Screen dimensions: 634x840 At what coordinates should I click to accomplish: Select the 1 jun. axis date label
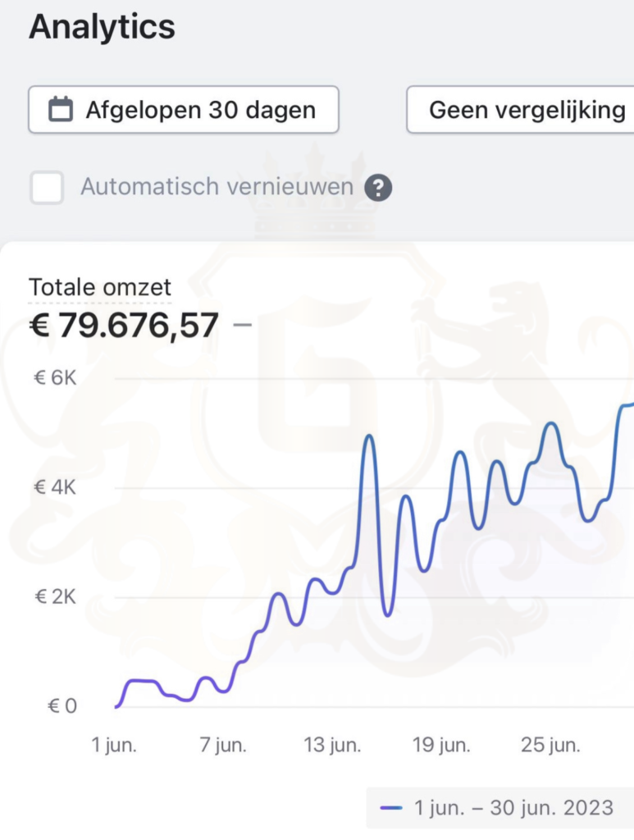pyautogui.click(x=114, y=745)
